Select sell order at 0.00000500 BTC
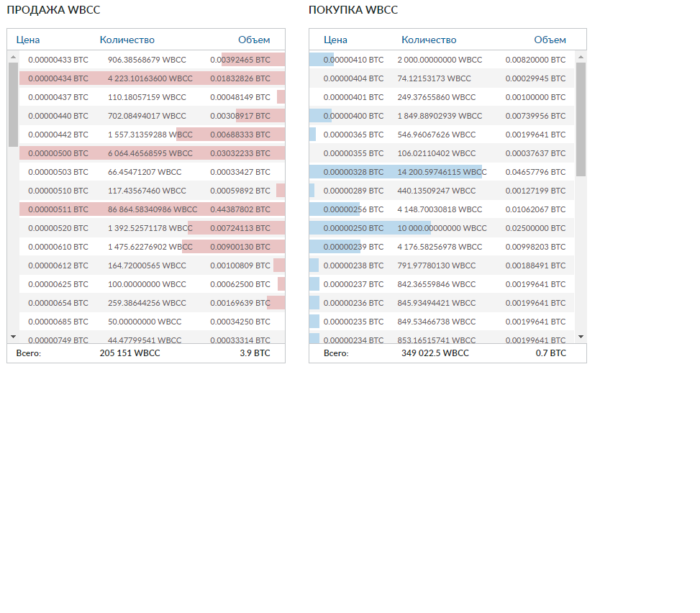 tap(58, 153)
